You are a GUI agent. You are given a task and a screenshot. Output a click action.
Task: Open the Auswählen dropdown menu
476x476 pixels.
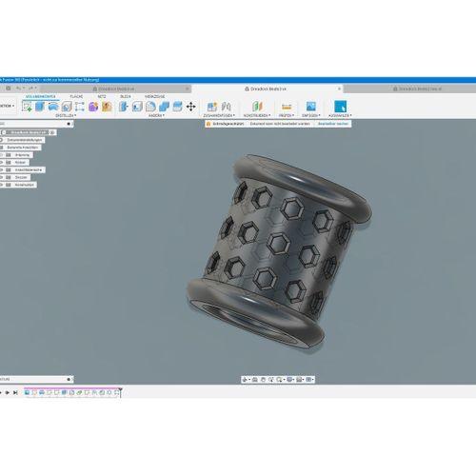coord(340,115)
